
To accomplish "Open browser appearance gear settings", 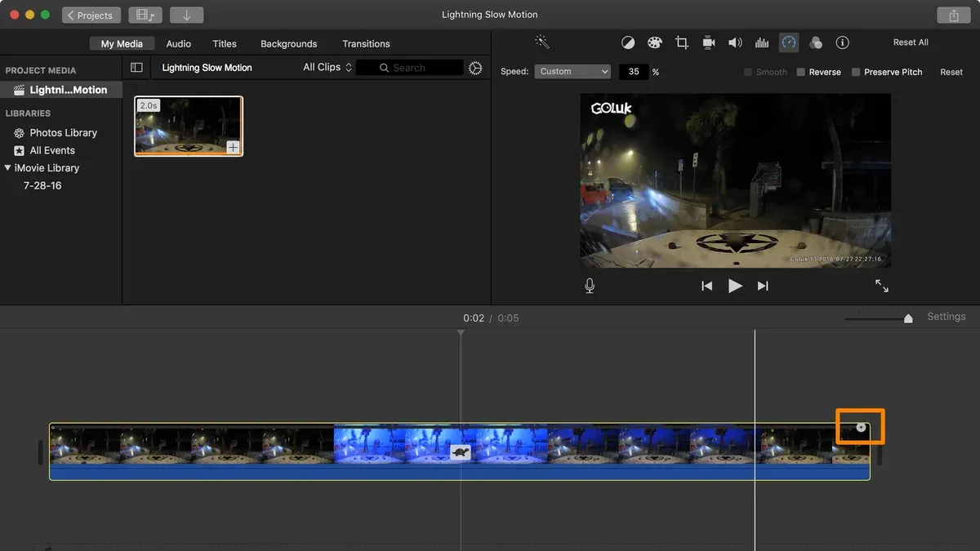I will [x=475, y=68].
